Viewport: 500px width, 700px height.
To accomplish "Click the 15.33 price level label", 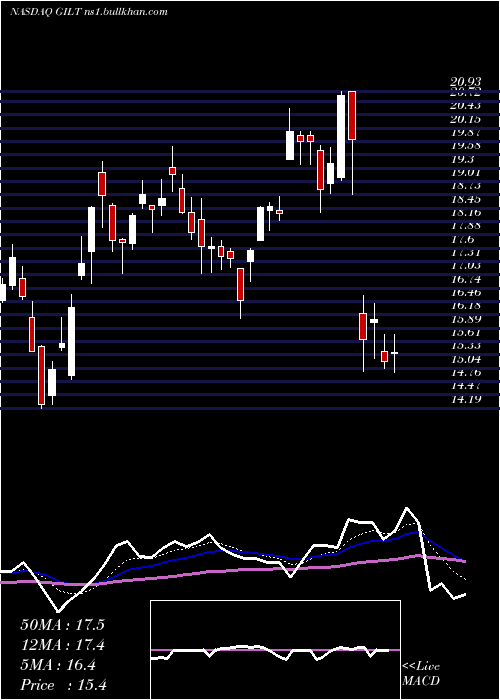I will pyautogui.click(x=466, y=346).
